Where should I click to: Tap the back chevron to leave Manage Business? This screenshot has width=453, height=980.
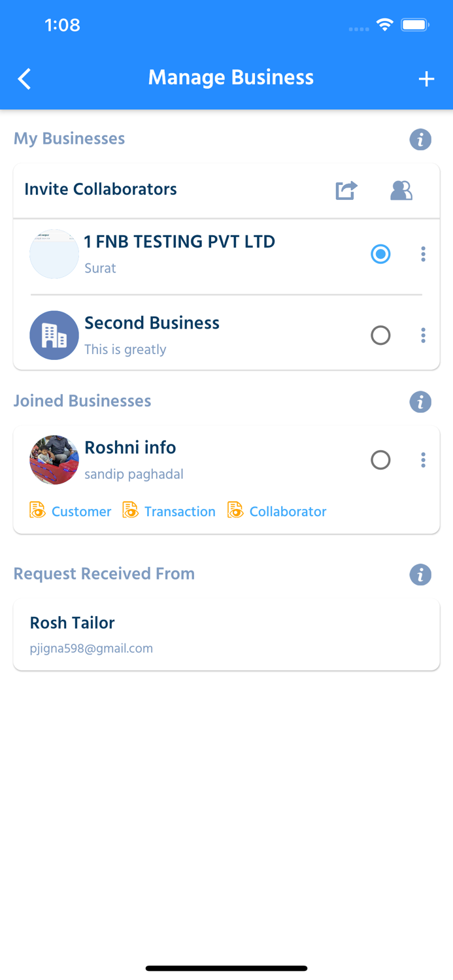click(x=24, y=78)
